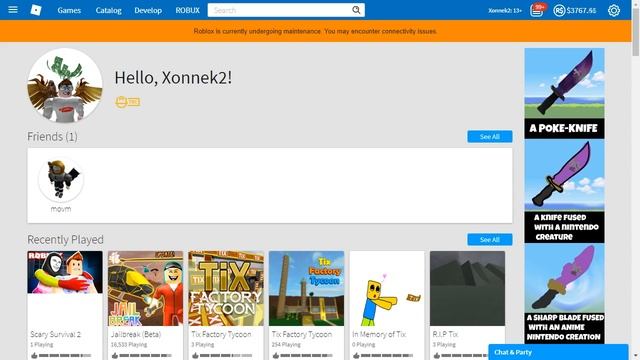Image resolution: width=640 pixels, height=360 pixels.
Task: Click the R.I.P Tix title
Action: point(445,334)
